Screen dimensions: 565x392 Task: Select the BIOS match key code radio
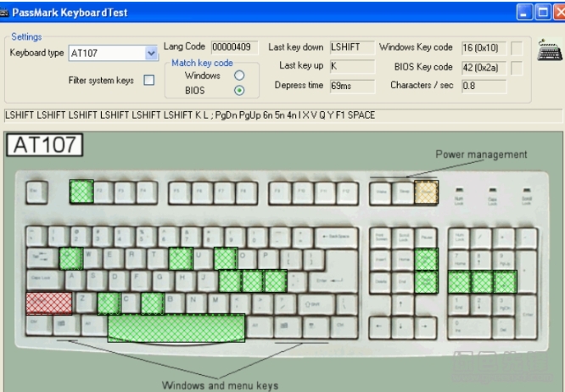click(x=239, y=90)
